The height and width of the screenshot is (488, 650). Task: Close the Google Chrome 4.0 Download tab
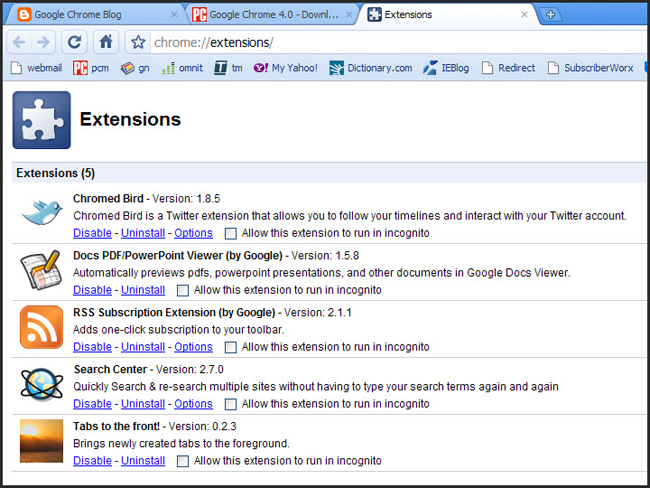click(349, 15)
